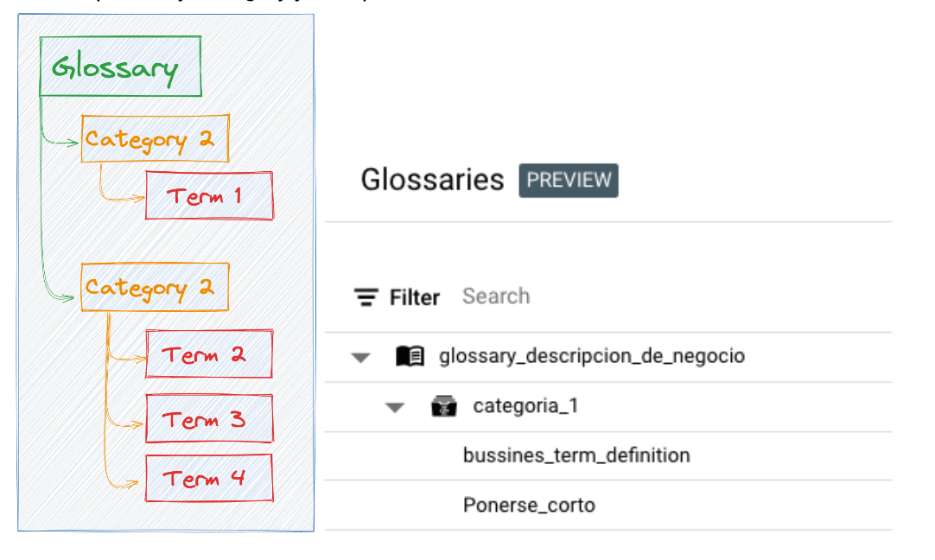Screen dimensions: 935x560
Task: Select the Term 2 box
Action: [x=209, y=354]
